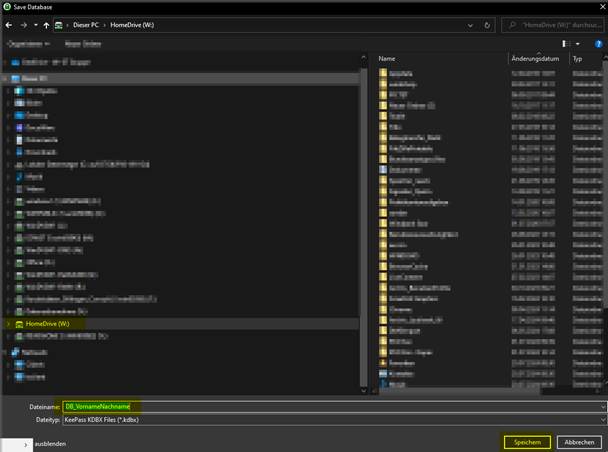Click the Speichern button
The image size is (608, 452).
pos(527,442)
